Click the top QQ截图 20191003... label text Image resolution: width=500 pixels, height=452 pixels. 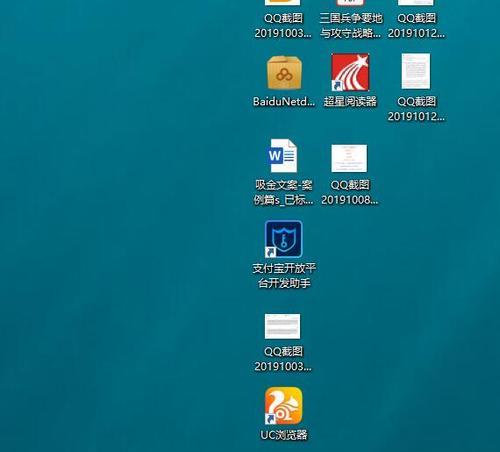coord(283,26)
